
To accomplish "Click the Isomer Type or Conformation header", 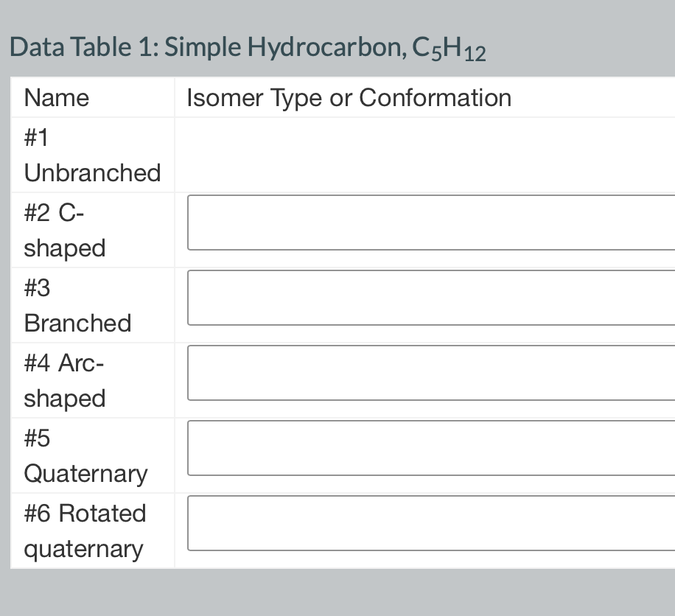I will 348,97.
